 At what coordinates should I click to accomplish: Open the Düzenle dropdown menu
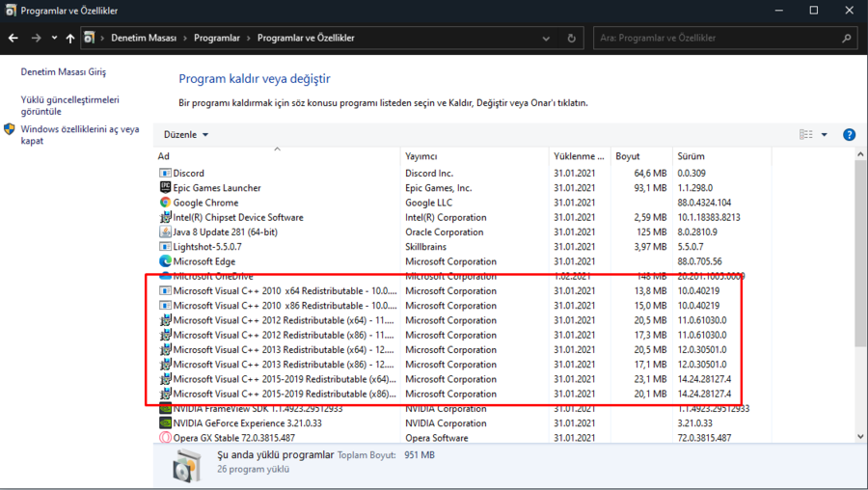[x=185, y=135]
